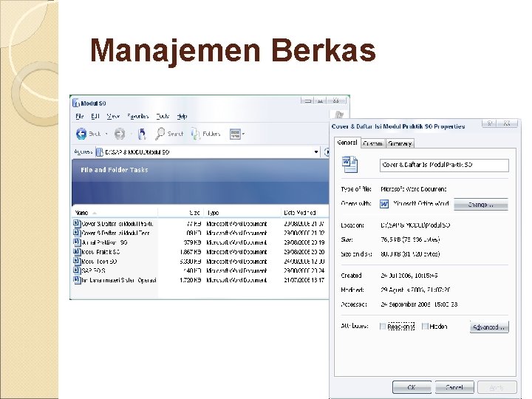
Task: Sort files by Name column
Action: point(115,213)
